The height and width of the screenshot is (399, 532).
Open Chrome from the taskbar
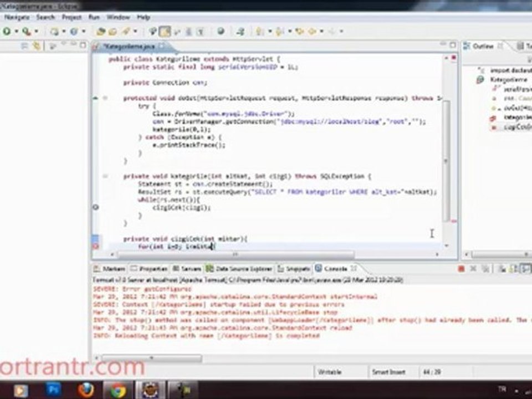[x=117, y=390]
